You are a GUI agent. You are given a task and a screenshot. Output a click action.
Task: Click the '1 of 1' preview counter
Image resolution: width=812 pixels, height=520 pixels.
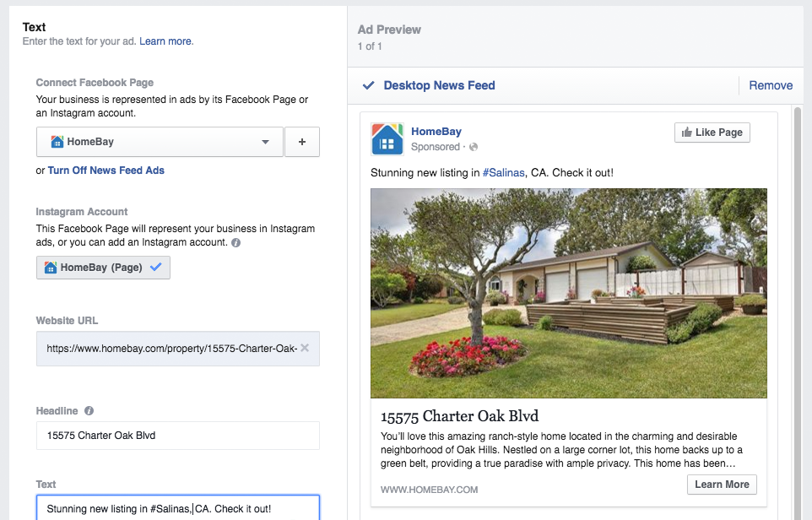370,46
